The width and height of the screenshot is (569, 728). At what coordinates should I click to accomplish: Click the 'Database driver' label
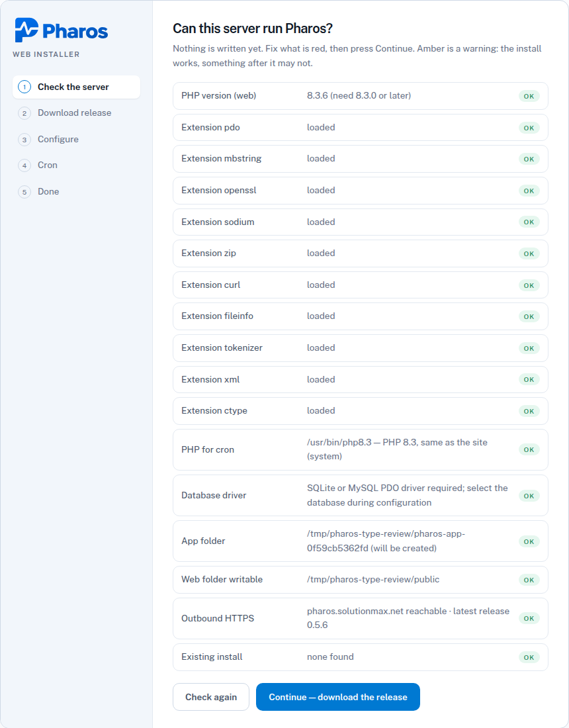click(214, 496)
